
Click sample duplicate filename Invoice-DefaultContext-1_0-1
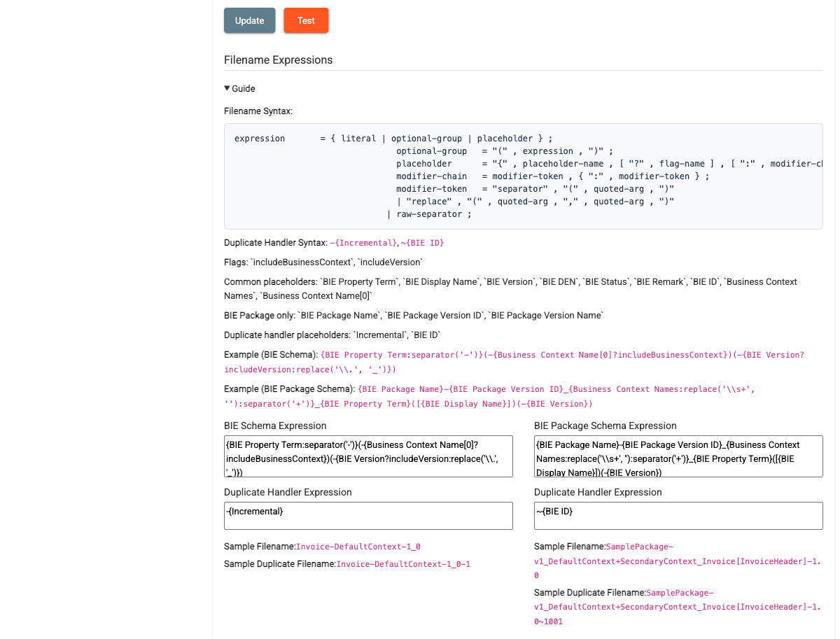click(403, 564)
